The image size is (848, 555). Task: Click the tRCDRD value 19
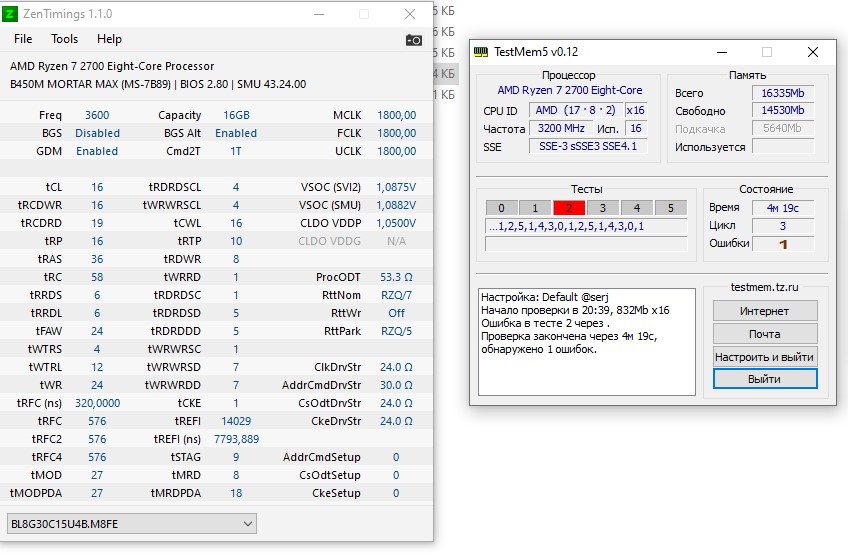click(97, 223)
